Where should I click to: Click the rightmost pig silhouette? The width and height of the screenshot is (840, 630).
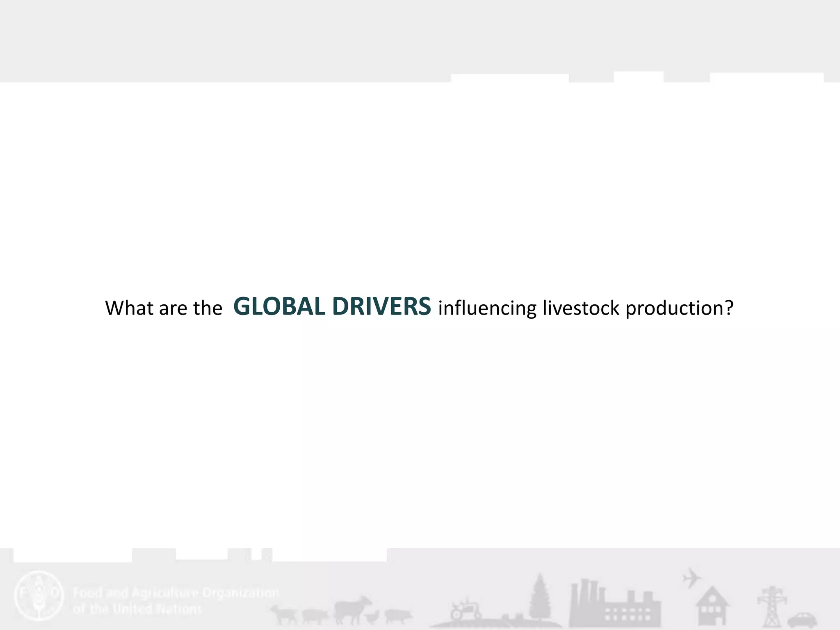[398, 615]
